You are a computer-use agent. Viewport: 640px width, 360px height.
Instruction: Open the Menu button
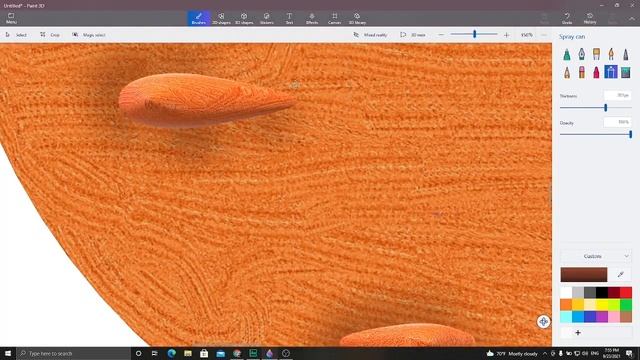click(x=11, y=18)
